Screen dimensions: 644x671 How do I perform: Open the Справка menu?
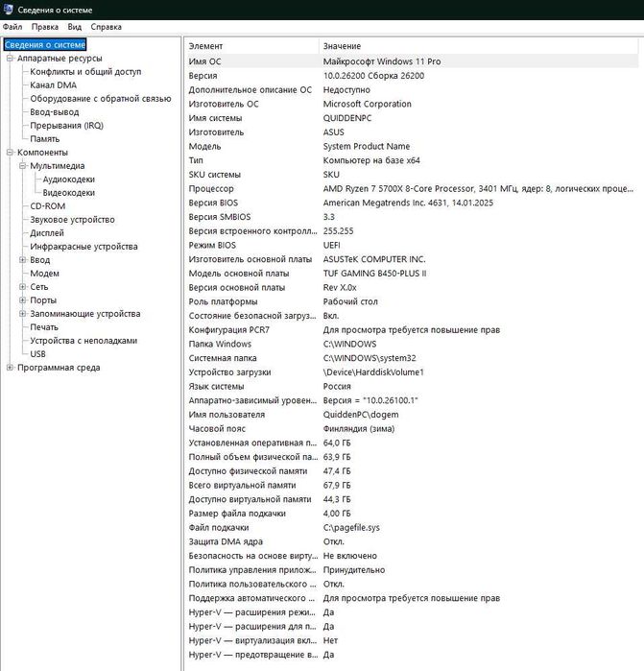(x=107, y=27)
